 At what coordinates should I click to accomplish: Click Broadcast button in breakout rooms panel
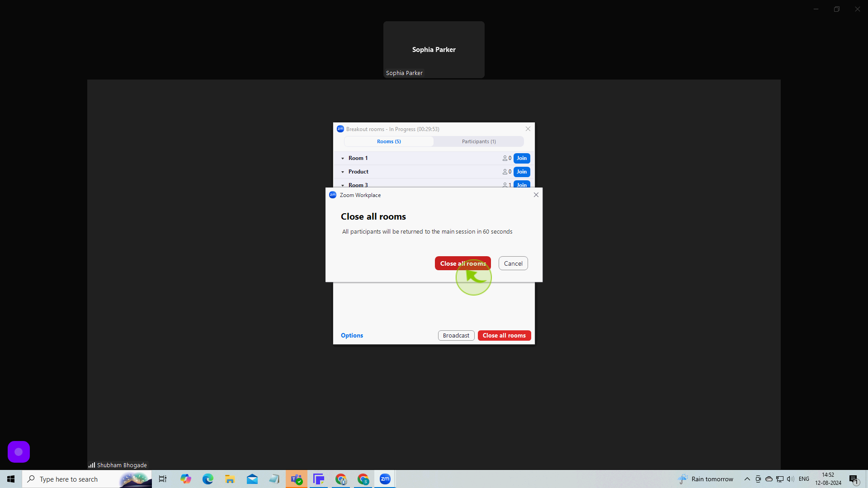coord(456,335)
